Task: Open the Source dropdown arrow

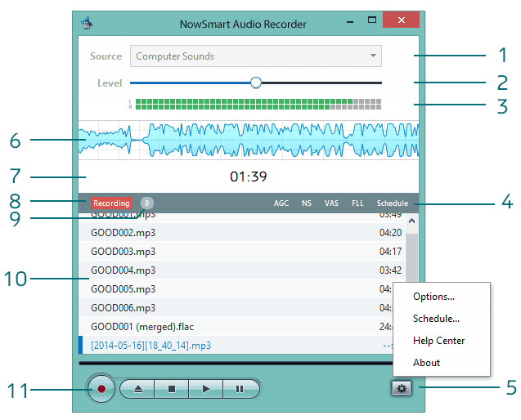Action: [373, 56]
